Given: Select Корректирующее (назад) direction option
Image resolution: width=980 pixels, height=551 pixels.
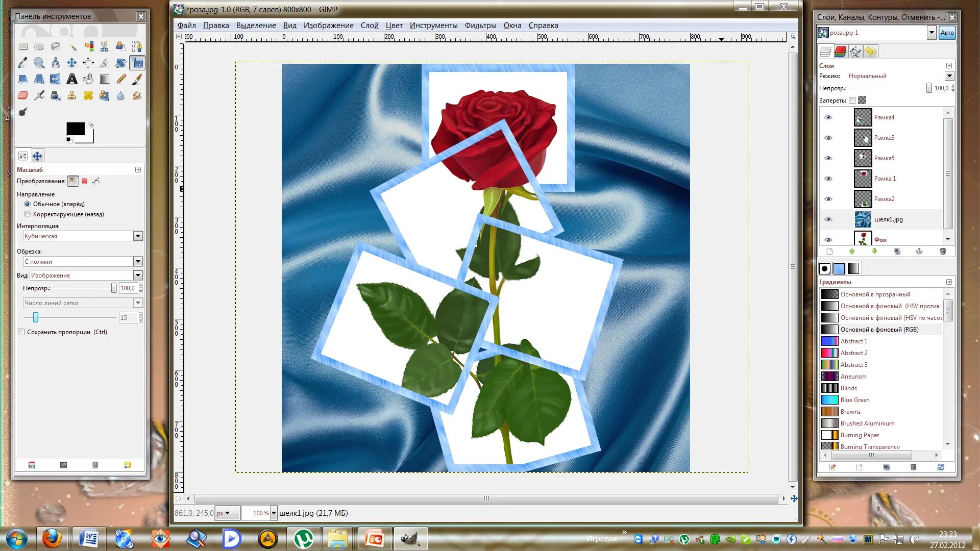Looking at the screenshot, I should click(28, 214).
